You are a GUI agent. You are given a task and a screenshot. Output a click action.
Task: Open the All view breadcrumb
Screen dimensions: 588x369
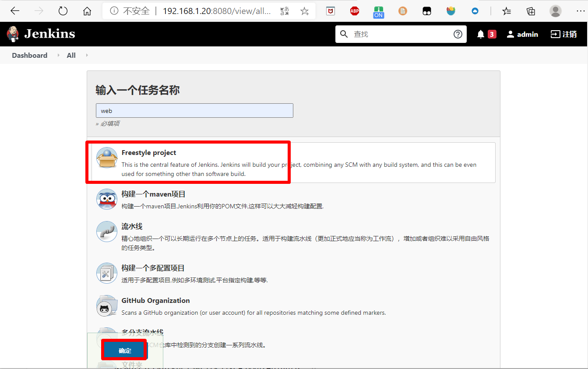tap(71, 56)
